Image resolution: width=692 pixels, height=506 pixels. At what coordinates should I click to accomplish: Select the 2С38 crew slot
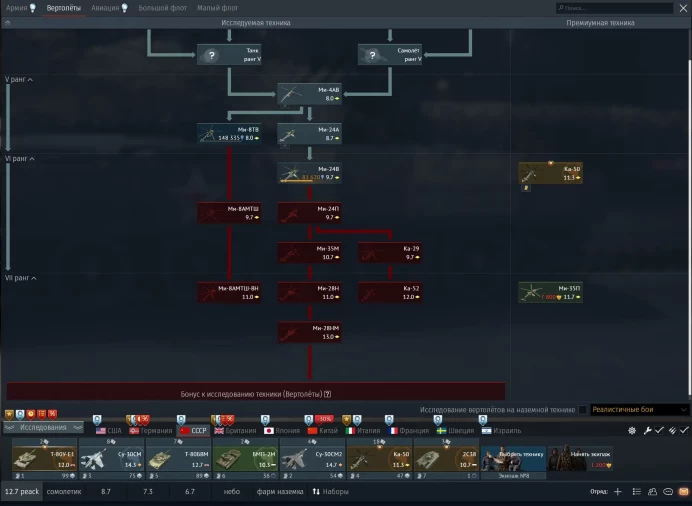[447, 459]
